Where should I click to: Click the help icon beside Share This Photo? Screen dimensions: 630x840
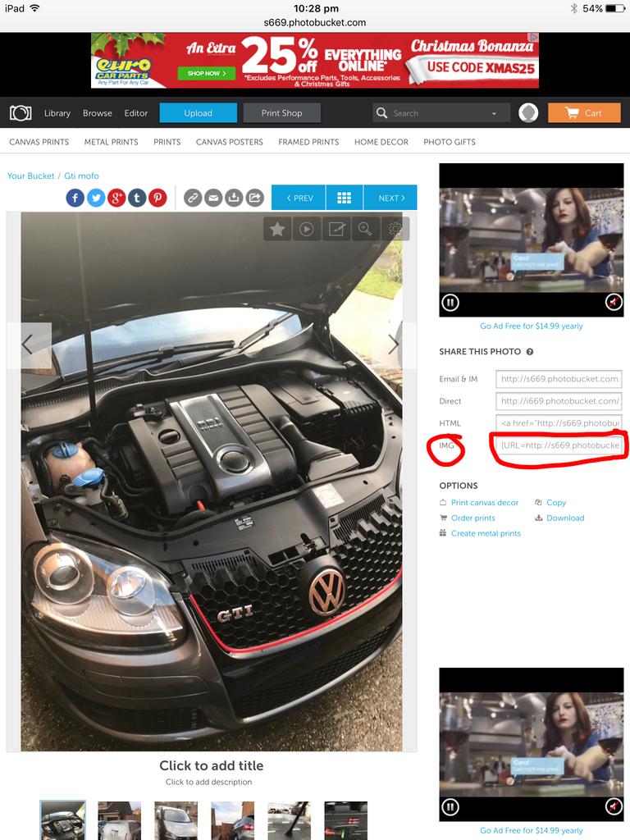529,352
